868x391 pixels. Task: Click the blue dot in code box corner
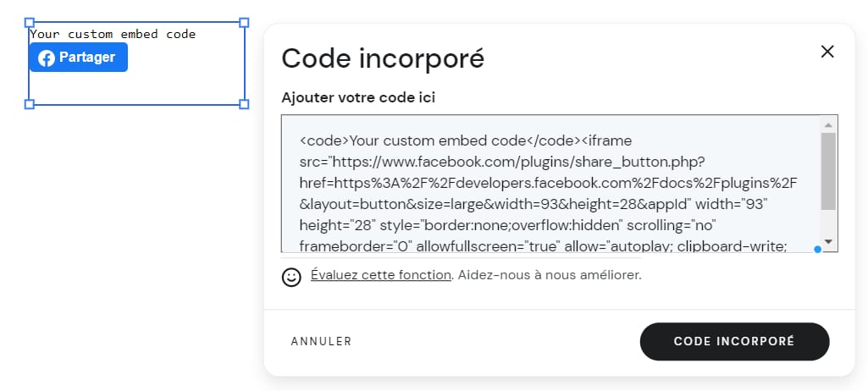817,249
